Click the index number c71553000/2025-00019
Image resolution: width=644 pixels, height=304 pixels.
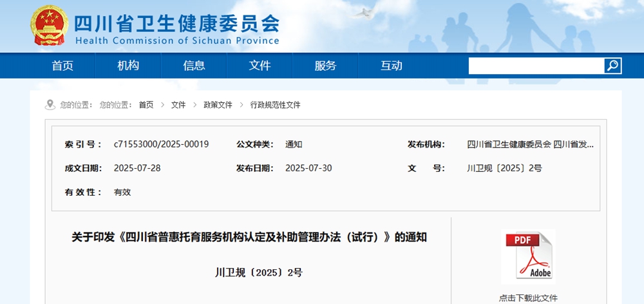tap(161, 144)
